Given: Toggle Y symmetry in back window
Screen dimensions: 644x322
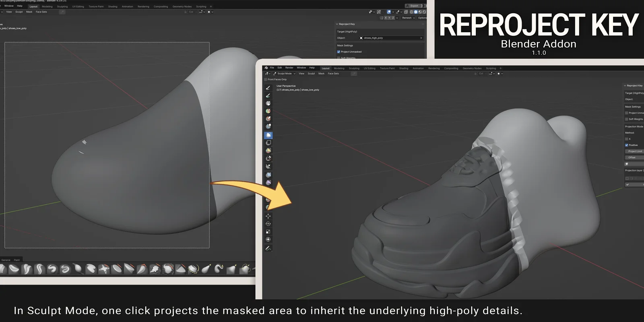Looking at the screenshot, I should 389,18.
